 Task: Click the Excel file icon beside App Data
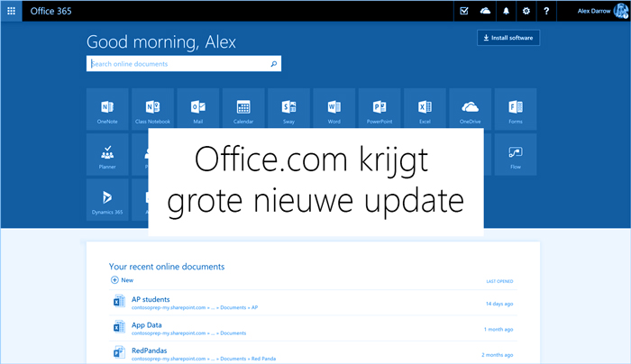[119, 326]
